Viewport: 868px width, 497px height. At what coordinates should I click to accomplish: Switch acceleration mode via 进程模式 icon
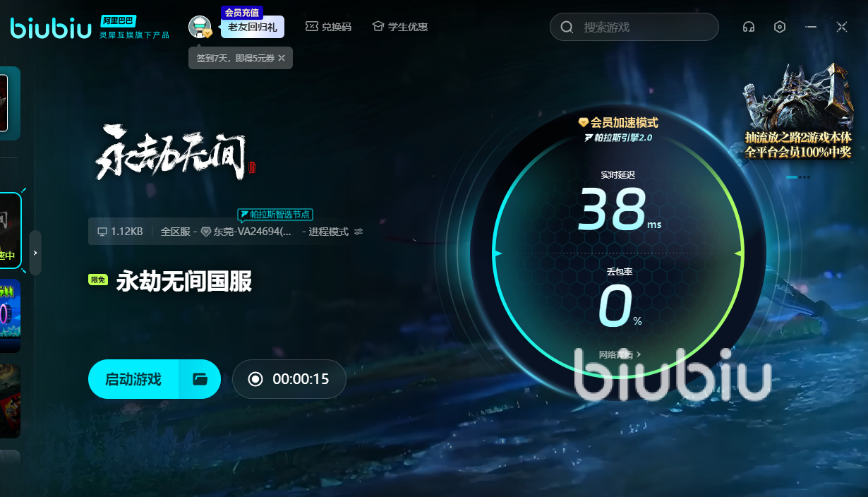coord(358,232)
